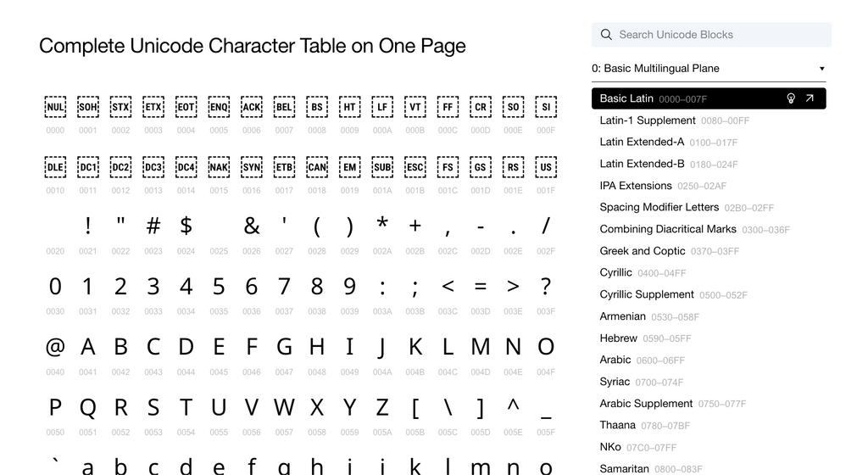
Task: Select the NUL control character glyph
Action: [55, 107]
